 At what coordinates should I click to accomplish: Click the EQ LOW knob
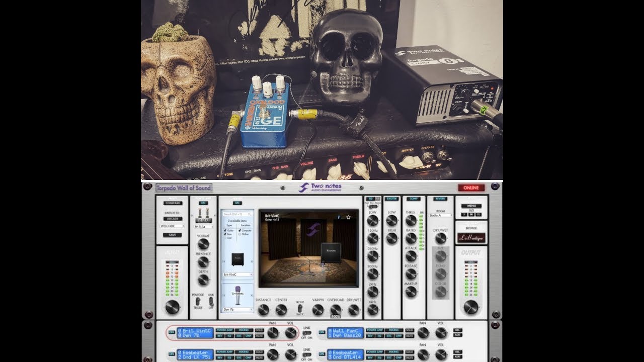tap(373, 220)
